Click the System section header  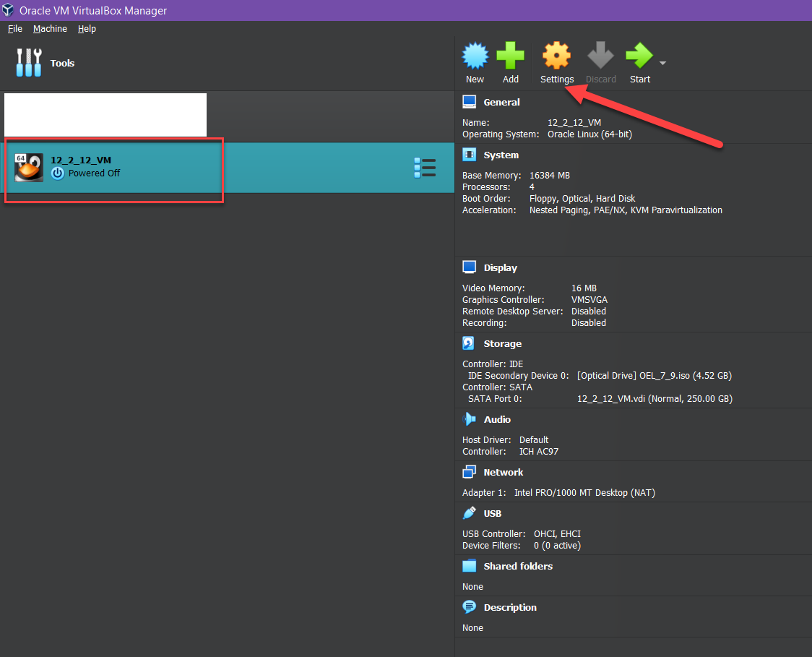coord(501,155)
